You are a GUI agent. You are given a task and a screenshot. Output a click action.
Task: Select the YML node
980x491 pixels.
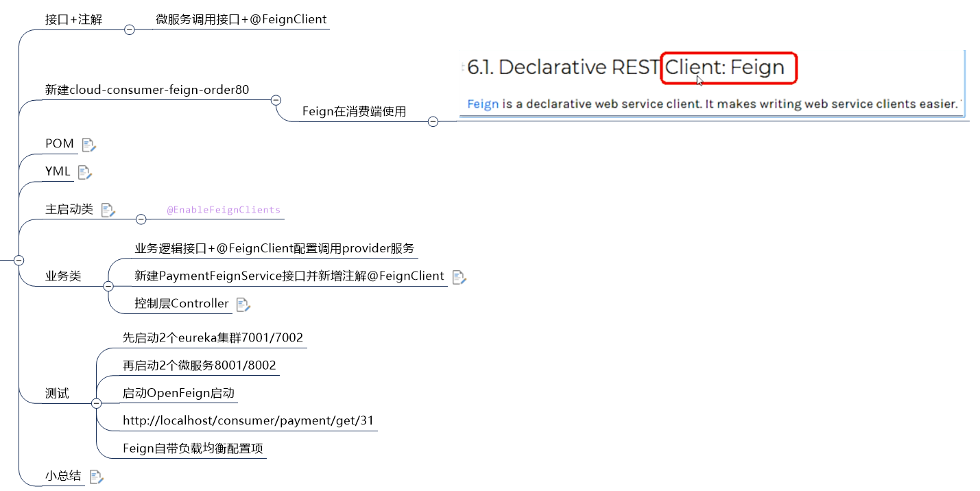pyautogui.click(x=58, y=171)
